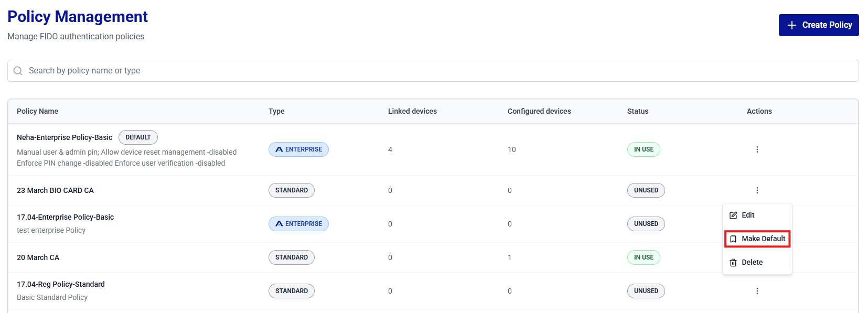Choose Make Default in the popup menu

(763, 239)
